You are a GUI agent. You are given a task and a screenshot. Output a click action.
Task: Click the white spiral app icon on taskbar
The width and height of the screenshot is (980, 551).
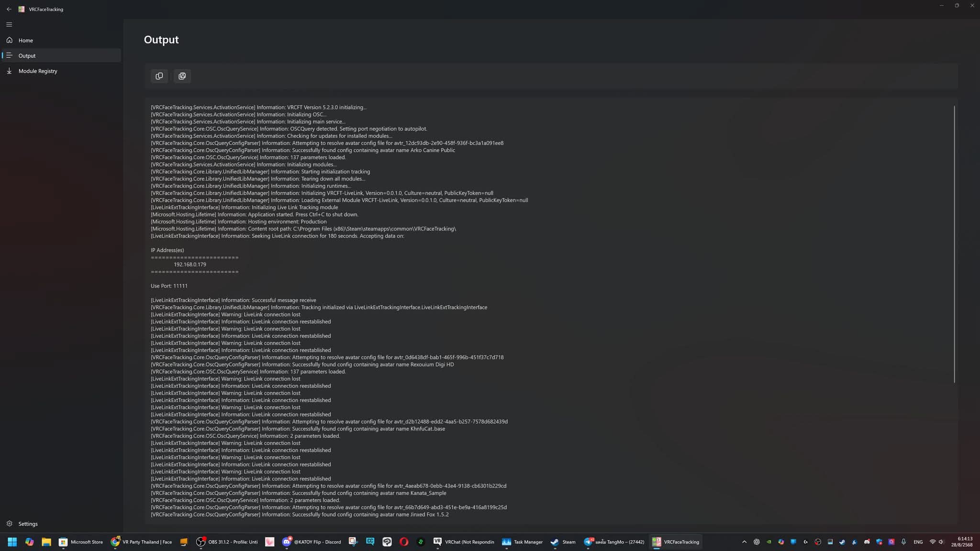pos(387,542)
